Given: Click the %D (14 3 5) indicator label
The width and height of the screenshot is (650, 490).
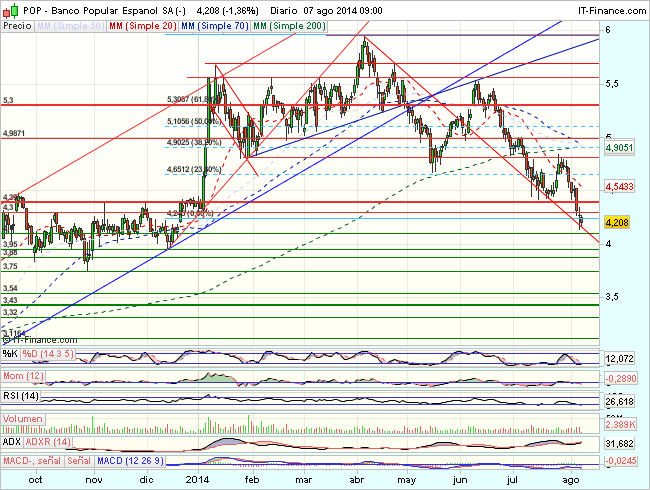Looking at the screenshot, I should (x=48, y=354).
